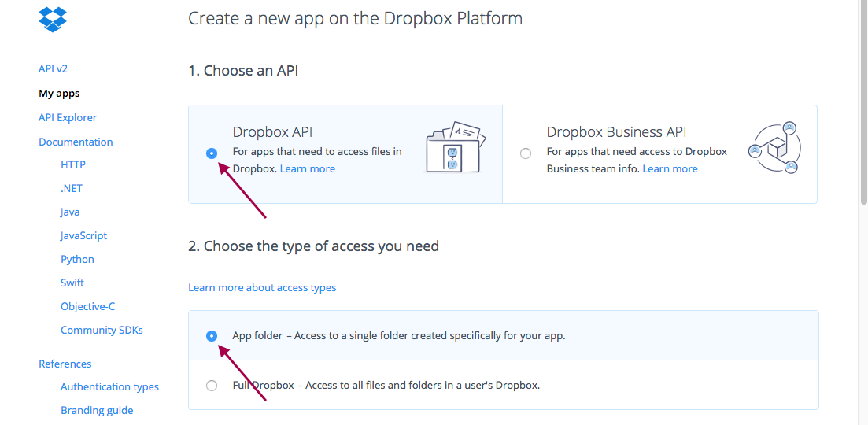Image resolution: width=868 pixels, height=425 pixels.
Task: Open the Authentication types reference
Action: pos(109,387)
